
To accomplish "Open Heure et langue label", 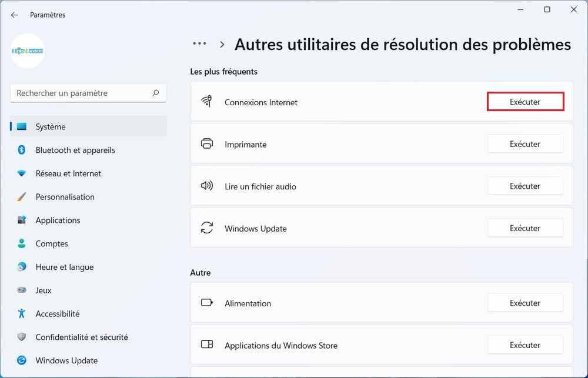I will [x=65, y=267].
